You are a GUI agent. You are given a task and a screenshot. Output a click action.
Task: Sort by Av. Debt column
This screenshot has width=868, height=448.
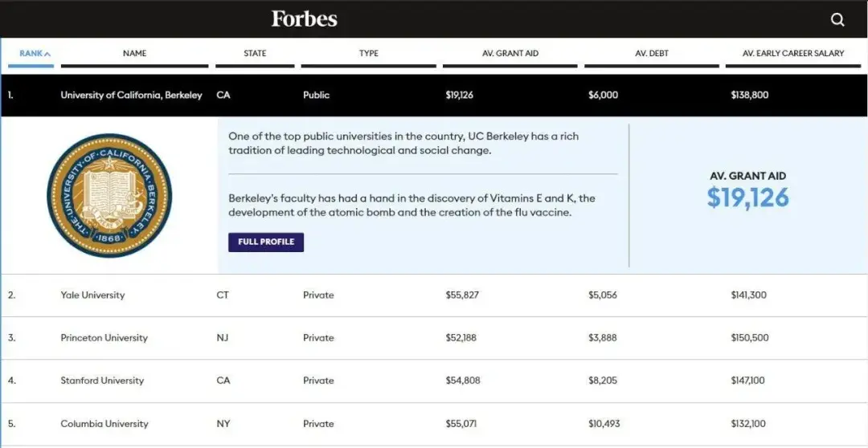(652, 53)
